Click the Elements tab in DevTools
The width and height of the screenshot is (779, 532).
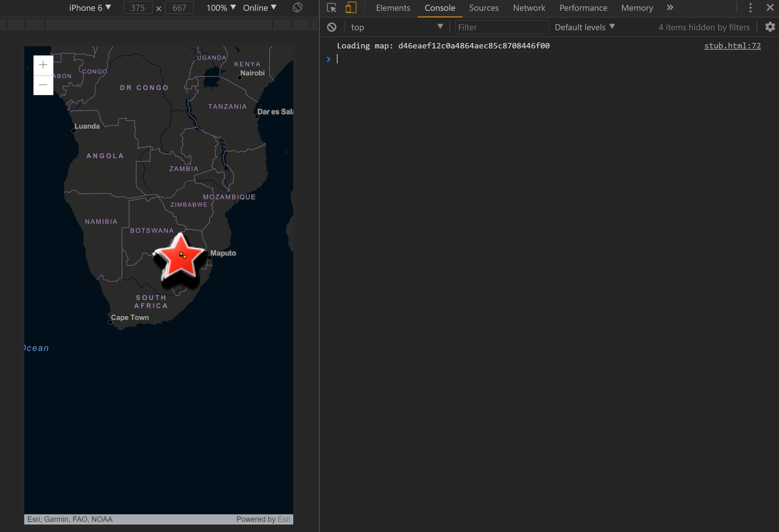pyautogui.click(x=392, y=7)
